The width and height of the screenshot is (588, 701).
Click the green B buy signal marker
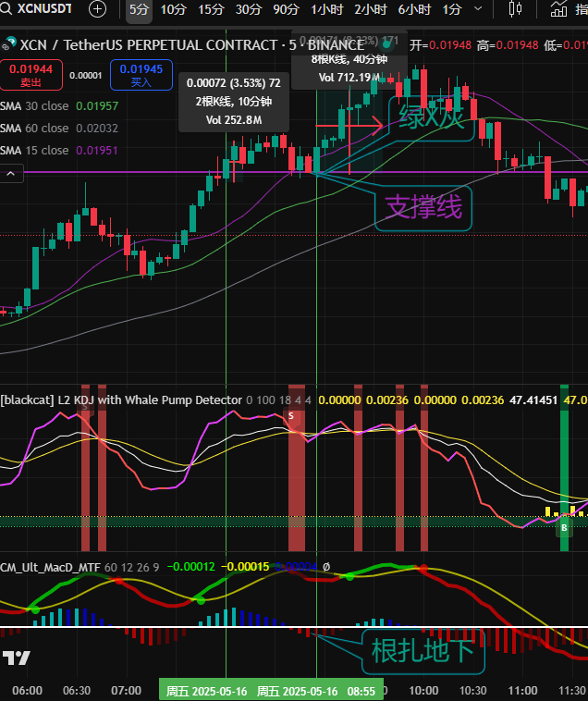(564, 528)
